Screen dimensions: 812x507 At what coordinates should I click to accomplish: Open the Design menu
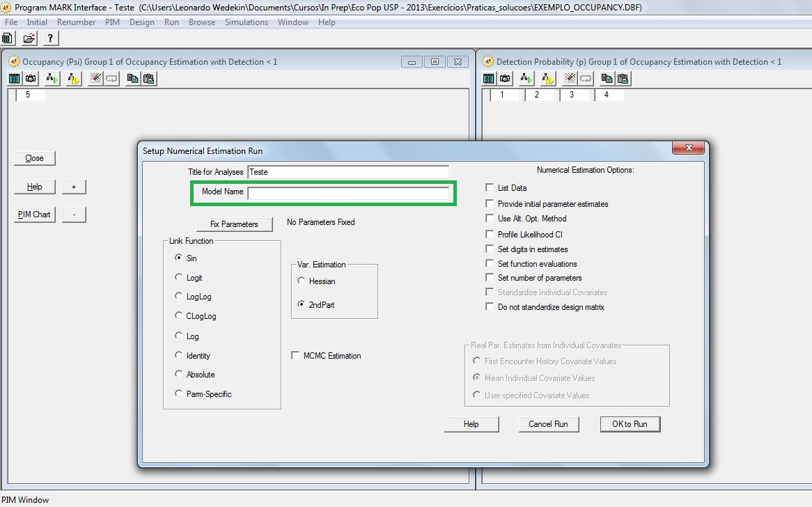(142, 22)
